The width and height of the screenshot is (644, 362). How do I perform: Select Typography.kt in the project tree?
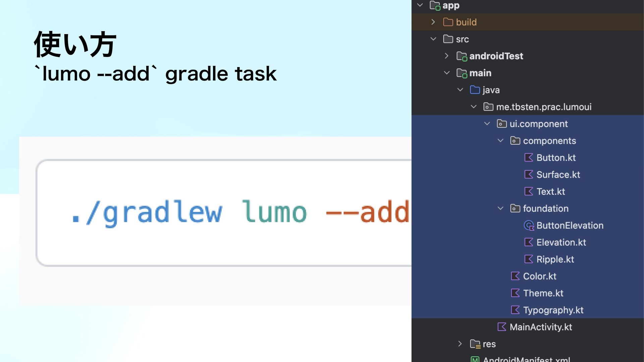tap(553, 310)
